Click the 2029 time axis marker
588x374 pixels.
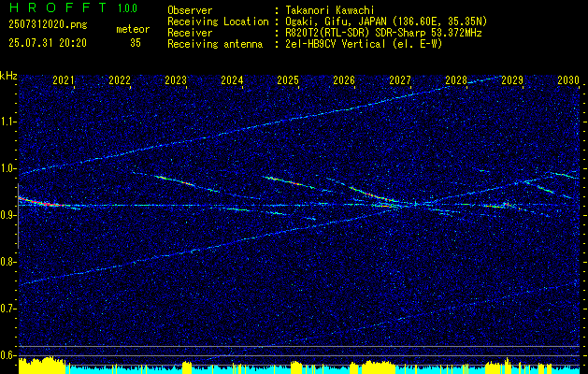512,80
